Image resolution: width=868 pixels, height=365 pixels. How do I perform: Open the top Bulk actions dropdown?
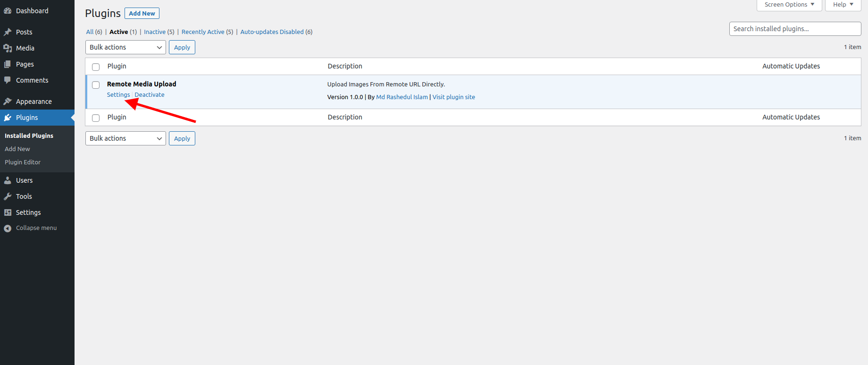pyautogui.click(x=125, y=47)
